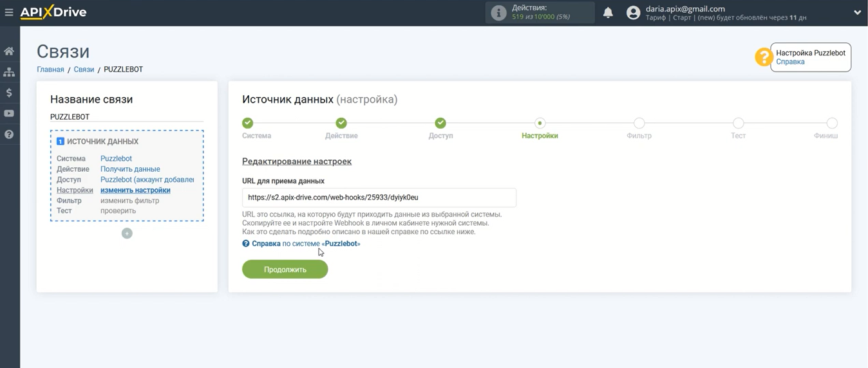
Task: Expand the account dropdown chevron
Action: tap(857, 13)
